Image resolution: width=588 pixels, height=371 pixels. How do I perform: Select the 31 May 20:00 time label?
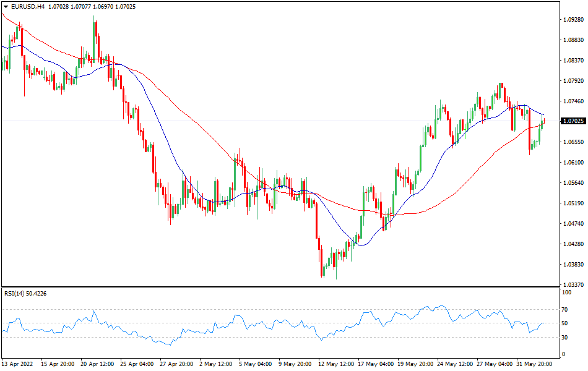coord(534,365)
